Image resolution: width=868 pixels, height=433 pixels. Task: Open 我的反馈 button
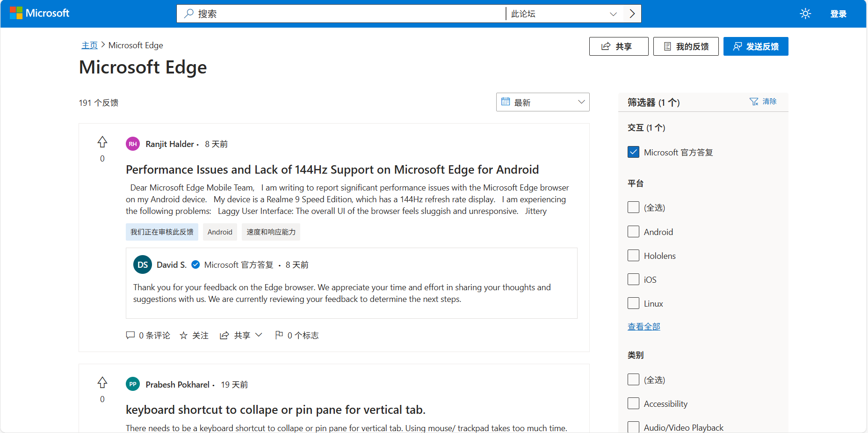tap(686, 46)
